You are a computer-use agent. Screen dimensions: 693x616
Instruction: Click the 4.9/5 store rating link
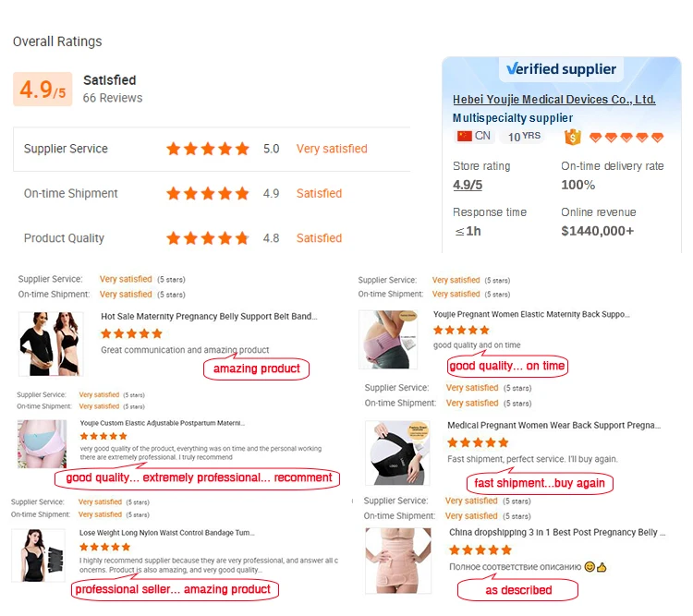point(467,185)
